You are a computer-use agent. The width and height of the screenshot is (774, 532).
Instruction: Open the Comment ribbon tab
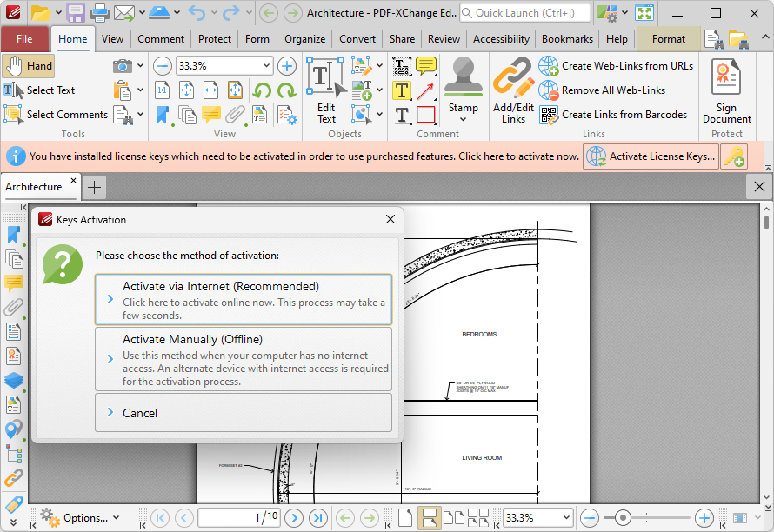coord(161,39)
